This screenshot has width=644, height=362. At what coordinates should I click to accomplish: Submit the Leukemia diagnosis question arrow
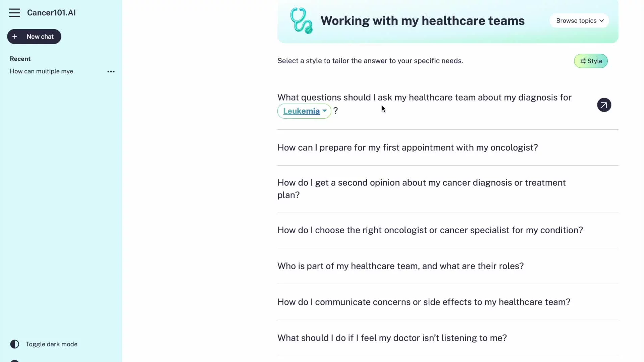point(604,105)
